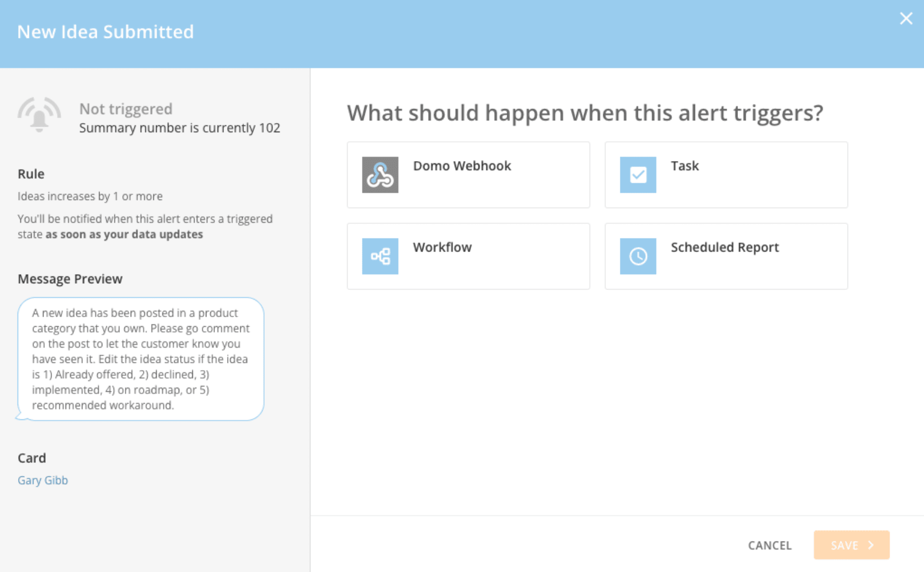The width and height of the screenshot is (924, 572).
Task: Click the 'Not triggered' status text
Action: [126, 109]
